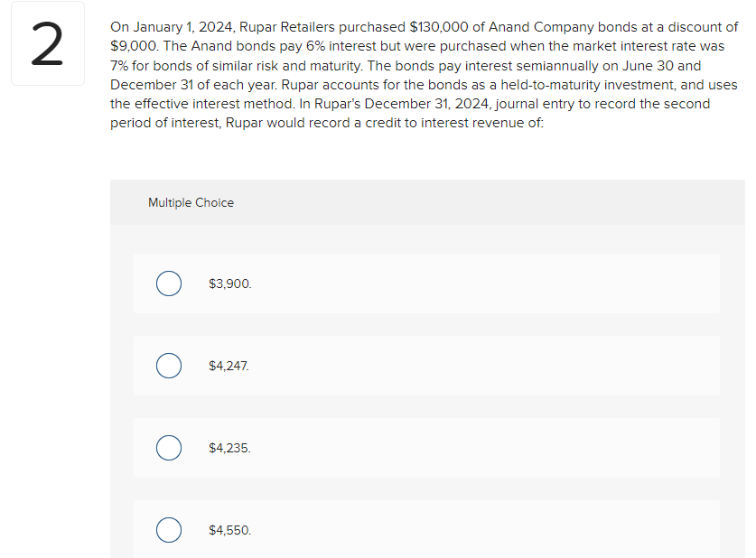This screenshot has width=756, height=558.
Task: Select the radio button for $3,900
Action: (x=169, y=284)
